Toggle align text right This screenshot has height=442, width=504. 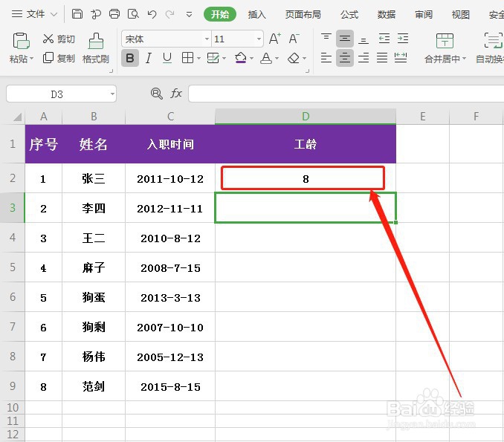364,58
